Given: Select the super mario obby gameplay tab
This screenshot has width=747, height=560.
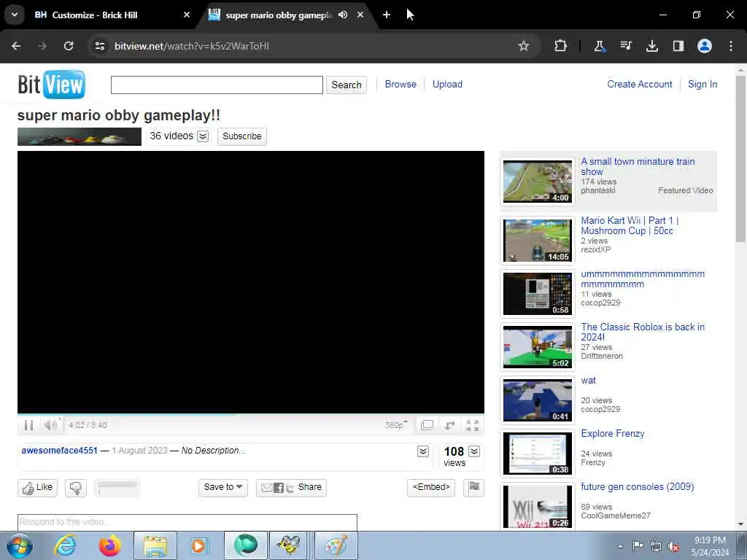Looking at the screenshot, I should click(279, 15).
